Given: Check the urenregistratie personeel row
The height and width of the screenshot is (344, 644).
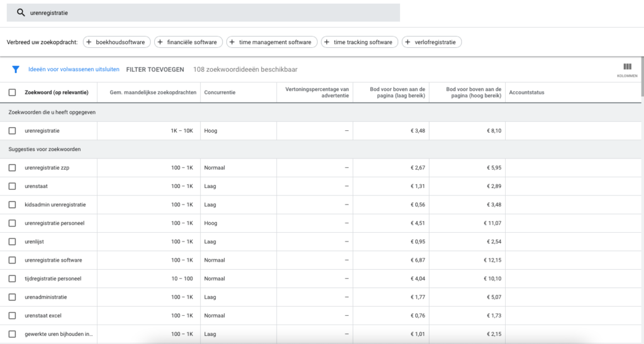Looking at the screenshot, I should pos(13,223).
